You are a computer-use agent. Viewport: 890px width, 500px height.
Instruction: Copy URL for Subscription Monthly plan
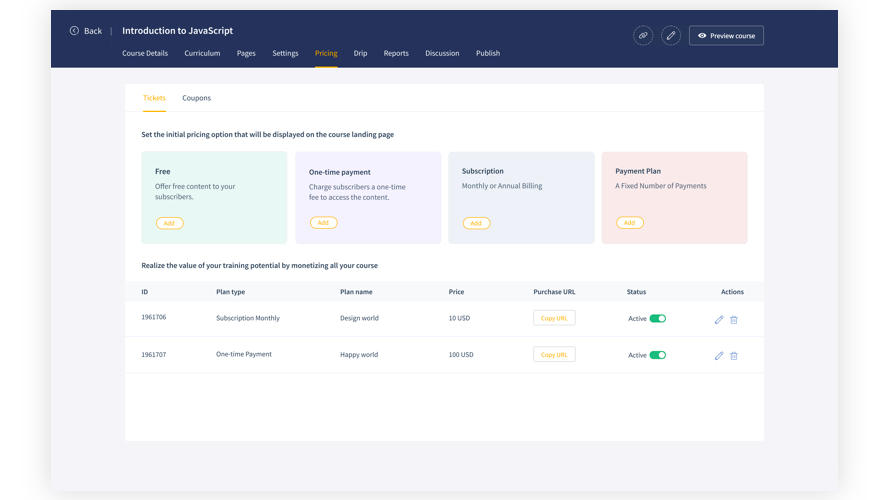554,318
